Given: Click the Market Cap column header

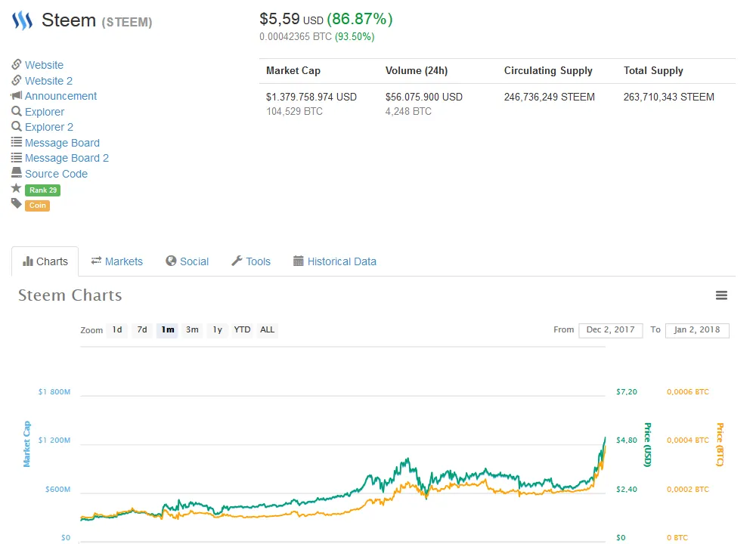Looking at the screenshot, I should [x=293, y=71].
